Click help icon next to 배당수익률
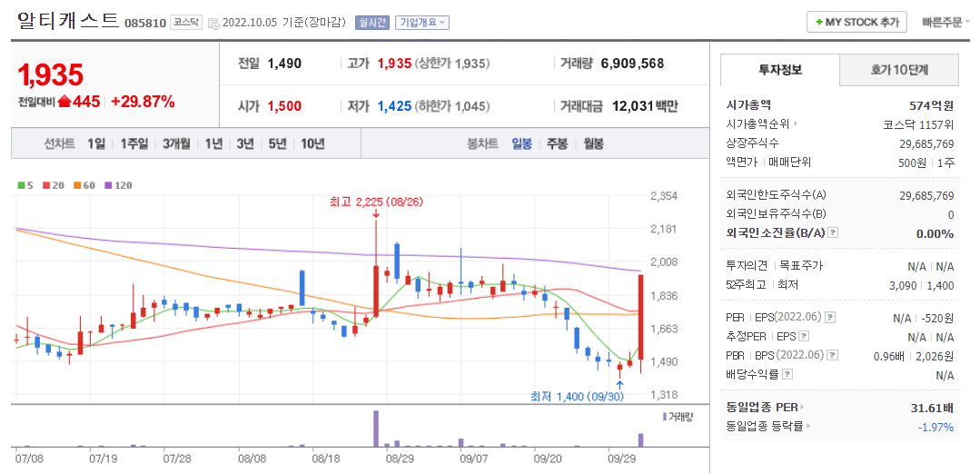This screenshot has width=980, height=473. coord(787,374)
